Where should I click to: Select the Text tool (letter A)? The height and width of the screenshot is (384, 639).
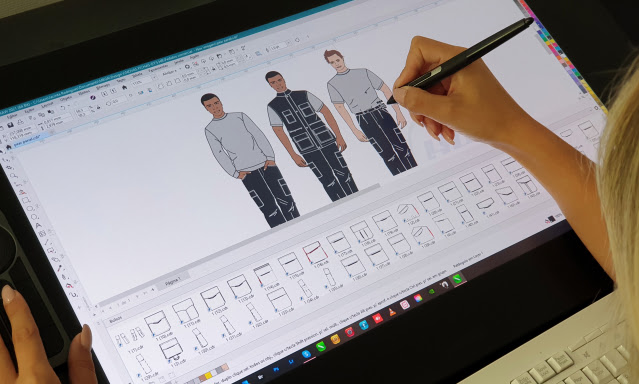coord(39,225)
